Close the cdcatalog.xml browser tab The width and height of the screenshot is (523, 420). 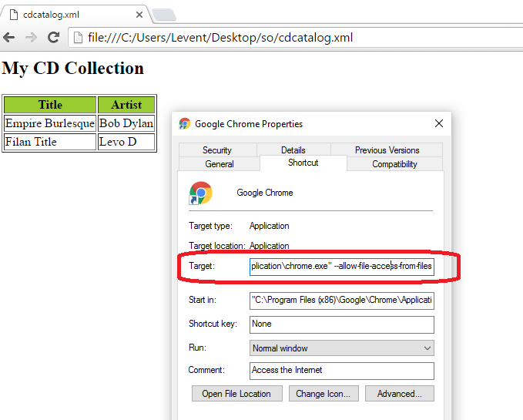(139, 15)
